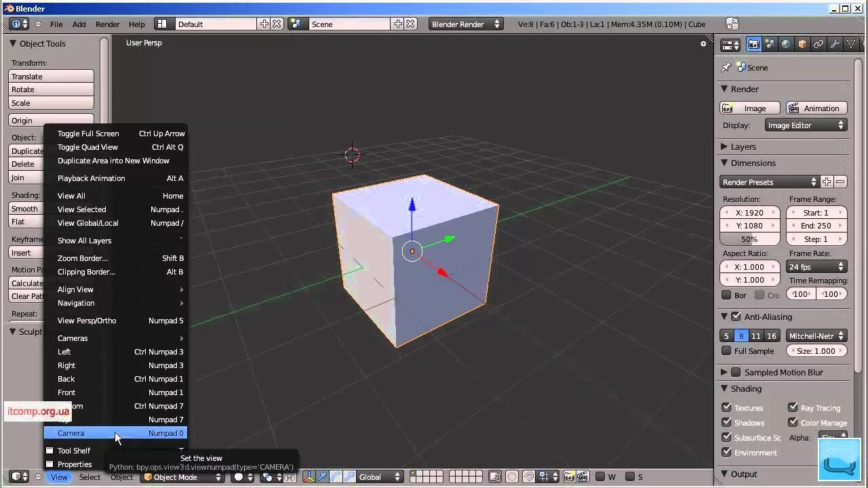The width and height of the screenshot is (868, 488).
Task: Open the 3D View editor type selector icon
Action: [19, 477]
